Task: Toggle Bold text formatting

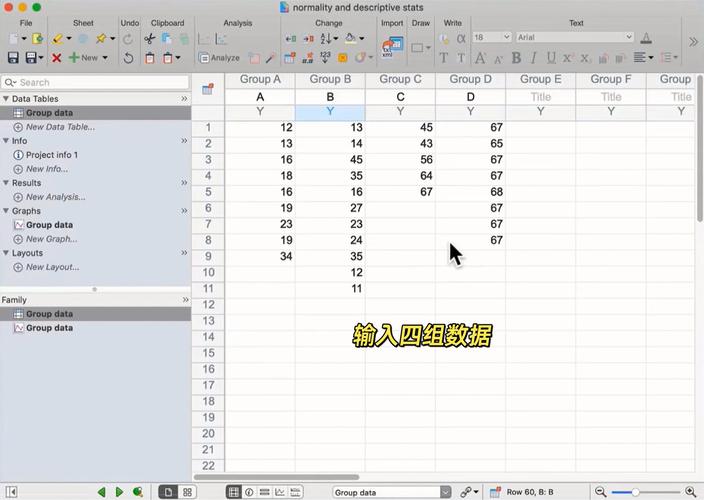Action: (516, 58)
